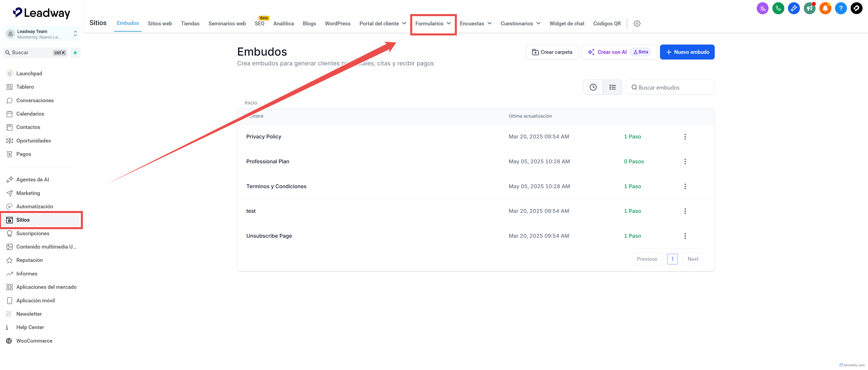Click the lightning quick actions icon
Viewport: 868px width, 370px height.
click(75, 52)
